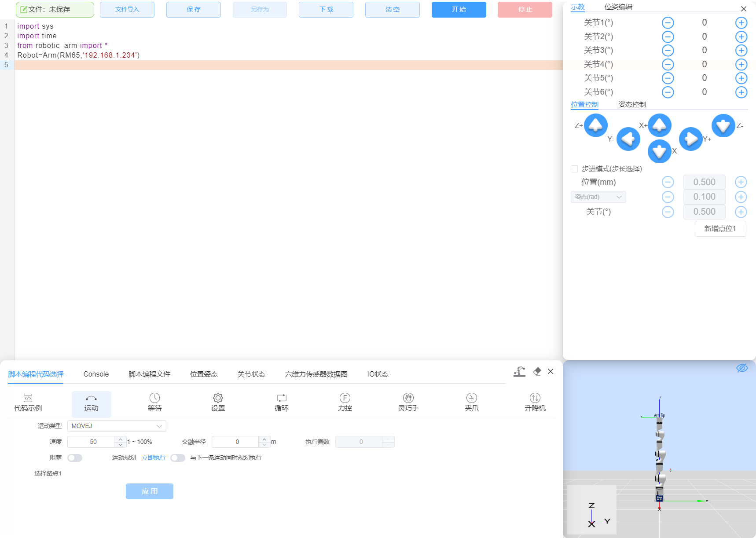Image resolution: width=756 pixels, height=538 pixels.
Task: Toggle simultaneous planning with next motion
Action: click(x=178, y=457)
